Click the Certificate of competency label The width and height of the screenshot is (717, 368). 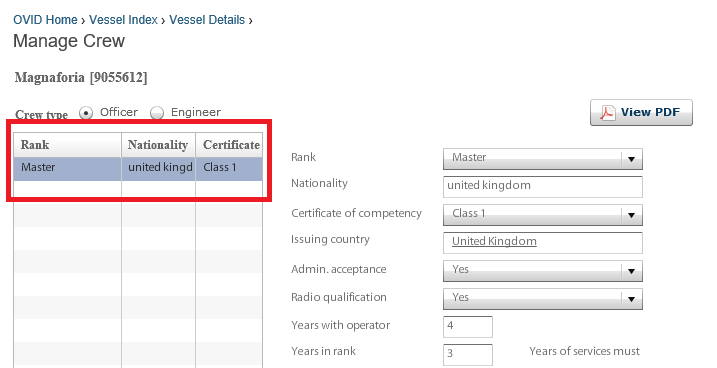(356, 213)
